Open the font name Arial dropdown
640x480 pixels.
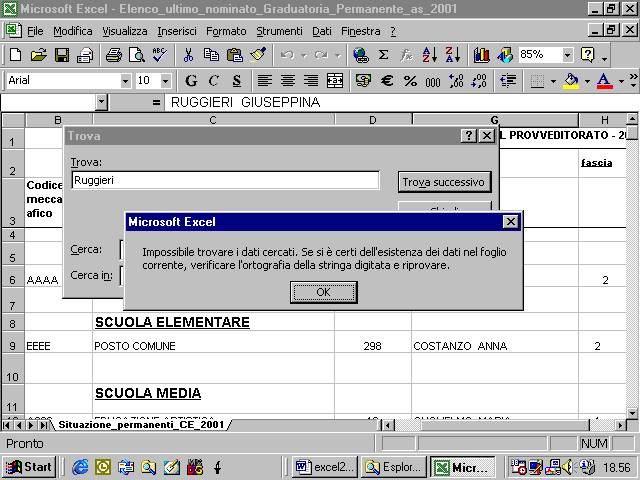[125, 81]
